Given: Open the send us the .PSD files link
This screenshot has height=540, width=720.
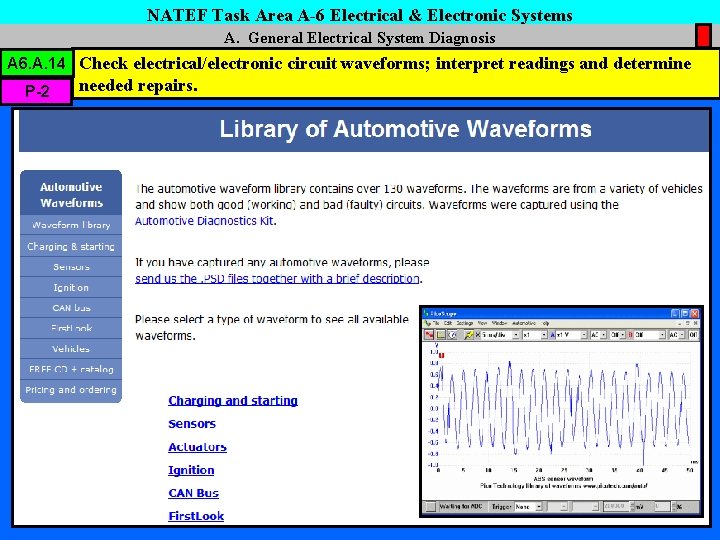Looking at the screenshot, I should 277,279.
